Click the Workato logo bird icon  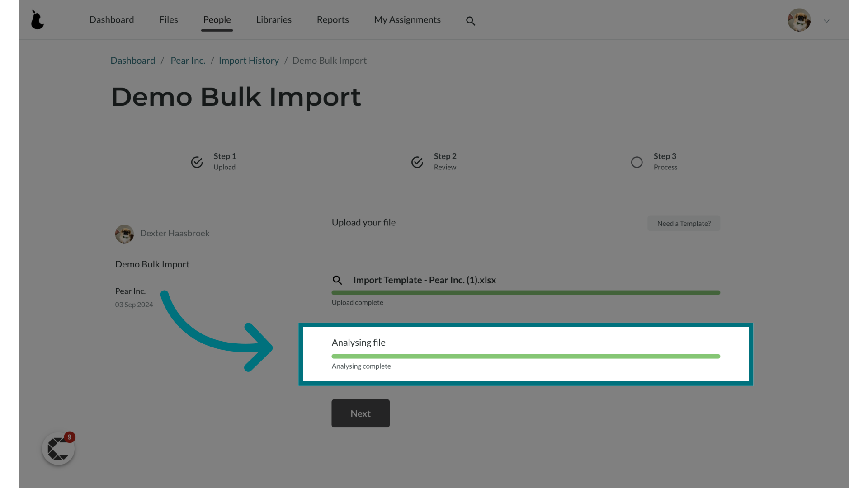pyautogui.click(x=38, y=20)
